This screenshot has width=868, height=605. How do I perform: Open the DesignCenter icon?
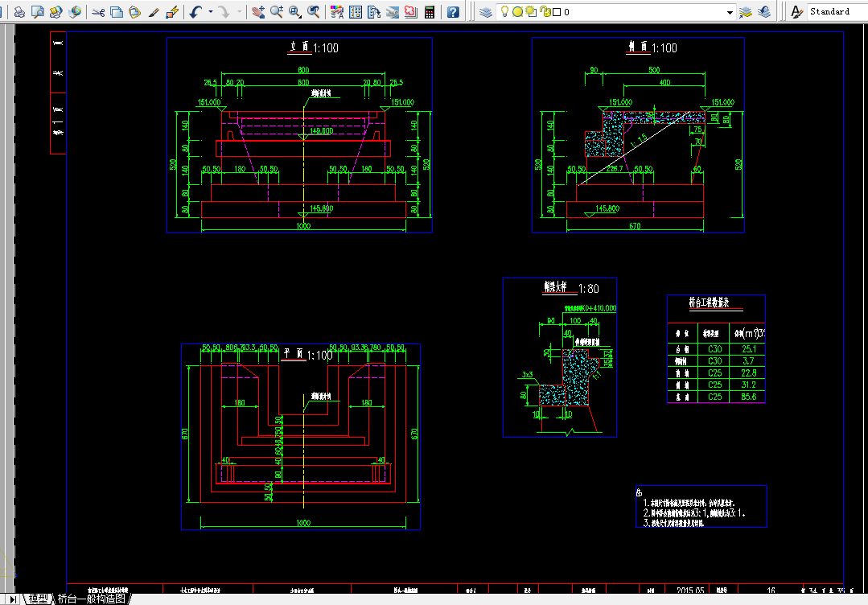tap(356, 11)
